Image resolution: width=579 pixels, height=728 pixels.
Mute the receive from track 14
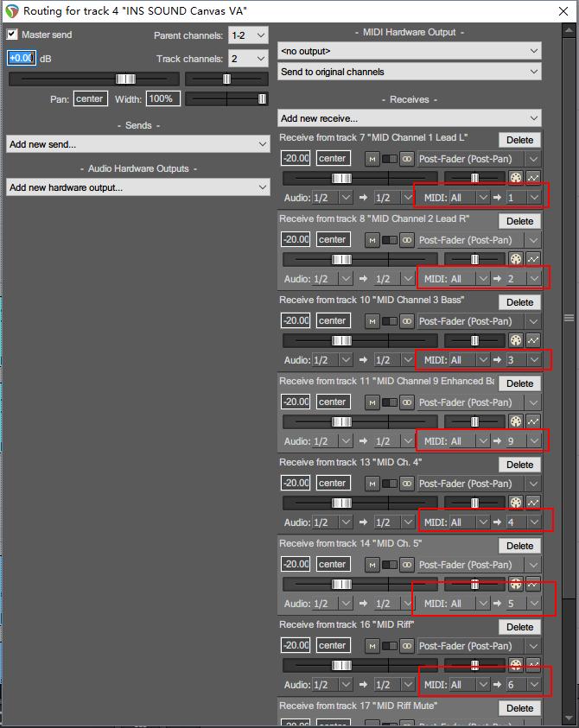[372, 565]
